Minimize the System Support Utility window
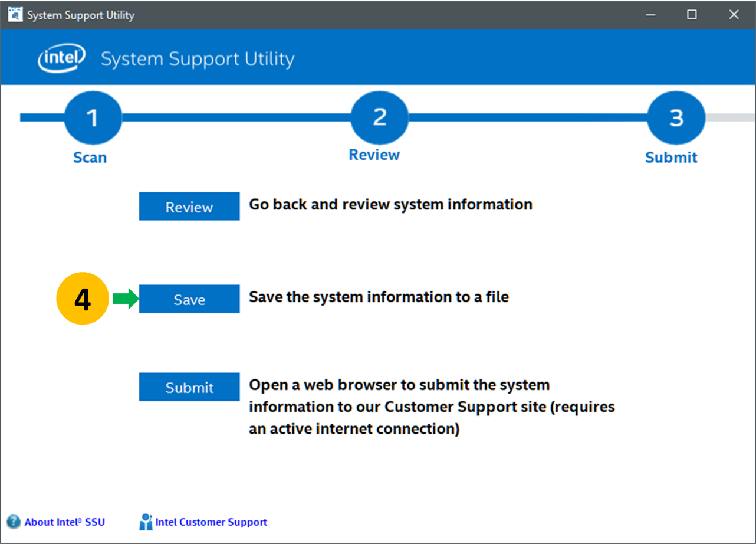Image resolution: width=756 pixels, height=544 pixels. [651, 15]
